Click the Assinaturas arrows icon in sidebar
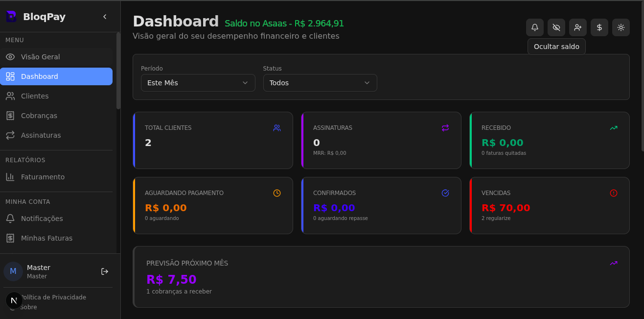This screenshot has height=319, width=644. point(10,135)
